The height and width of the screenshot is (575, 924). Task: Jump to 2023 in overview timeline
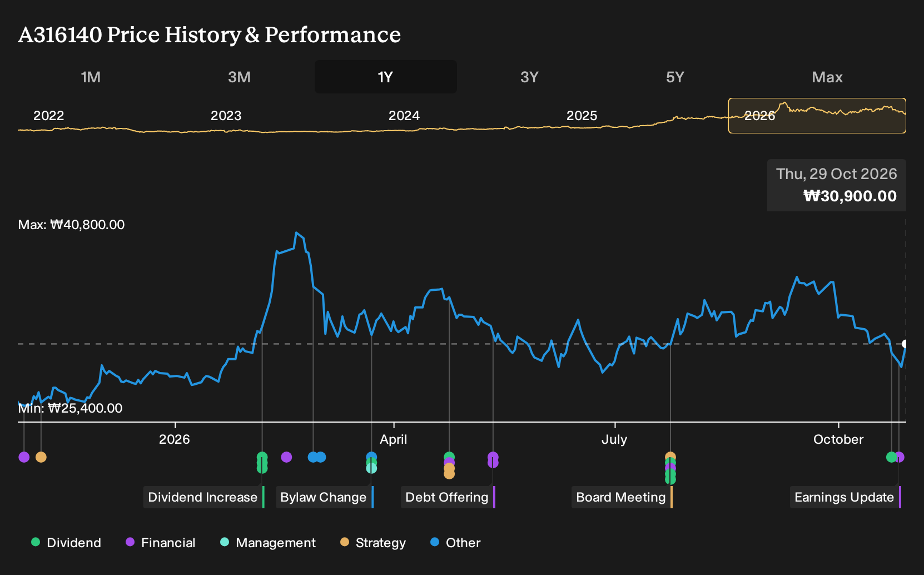pos(226,116)
